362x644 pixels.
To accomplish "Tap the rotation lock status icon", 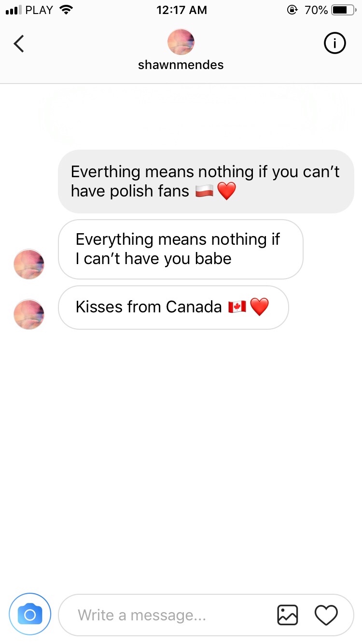I will tap(292, 10).
